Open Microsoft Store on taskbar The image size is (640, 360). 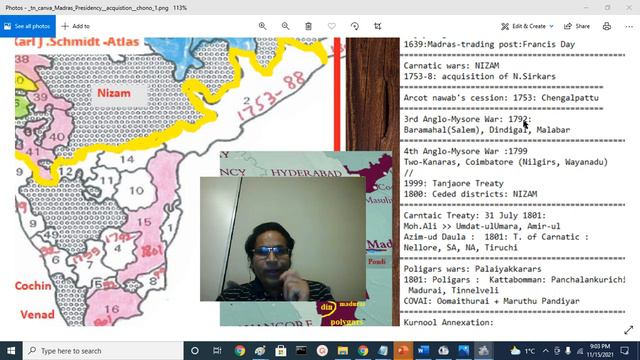[x=280, y=351]
